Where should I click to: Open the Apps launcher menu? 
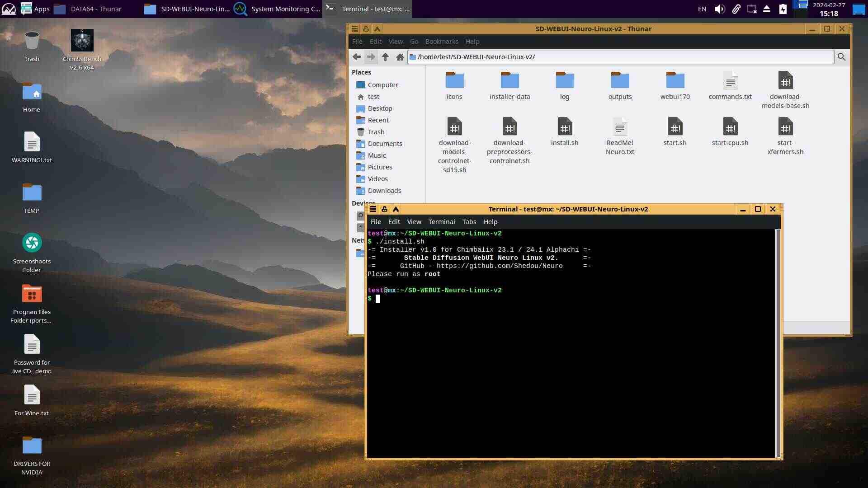pyautogui.click(x=35, y=9)
